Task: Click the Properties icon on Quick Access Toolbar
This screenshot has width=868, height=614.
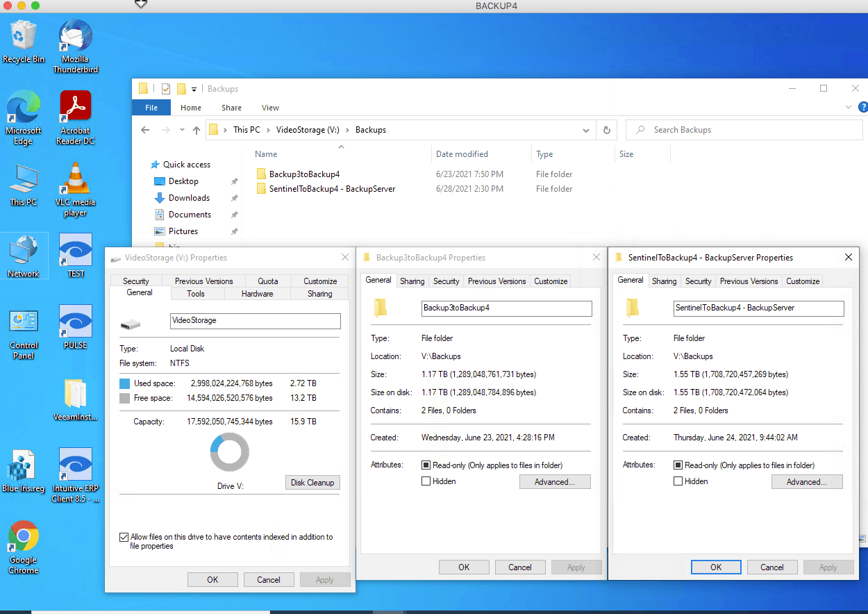Action: [x=165, y=89]
